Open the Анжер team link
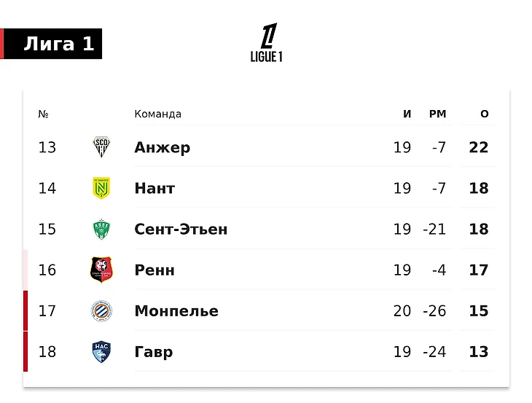Screen dimensions: 532x403 (162, 147)
